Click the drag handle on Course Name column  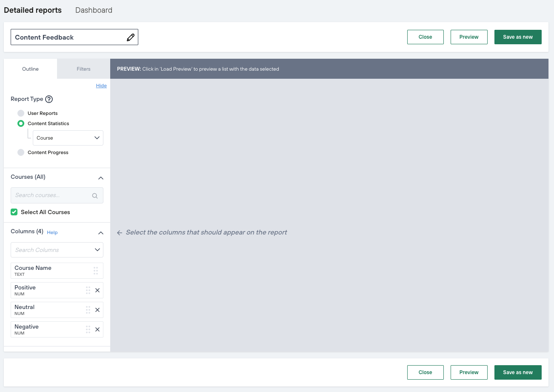pos(96,271)
